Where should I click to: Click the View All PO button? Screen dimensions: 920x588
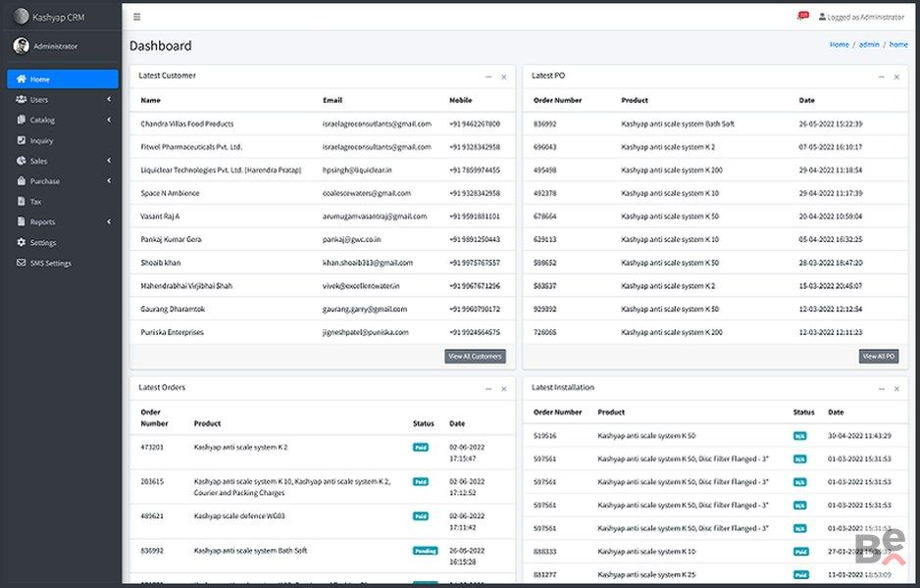click(x=878, y=357)
